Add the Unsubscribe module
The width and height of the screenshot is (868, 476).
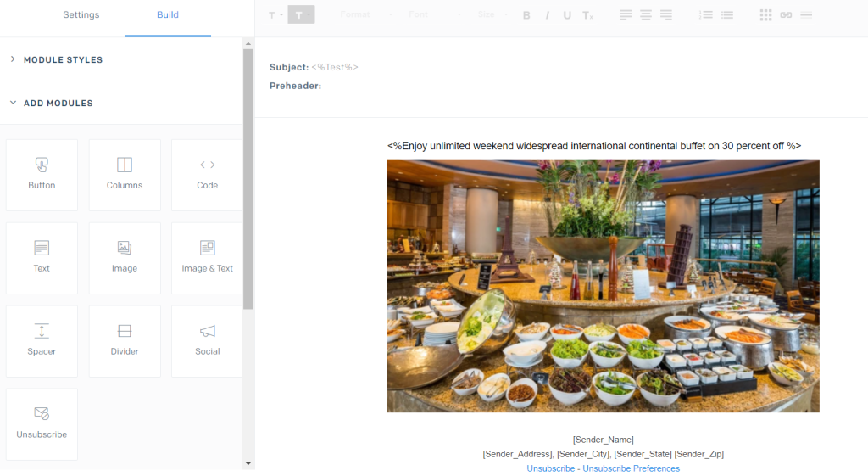(42, 424)
